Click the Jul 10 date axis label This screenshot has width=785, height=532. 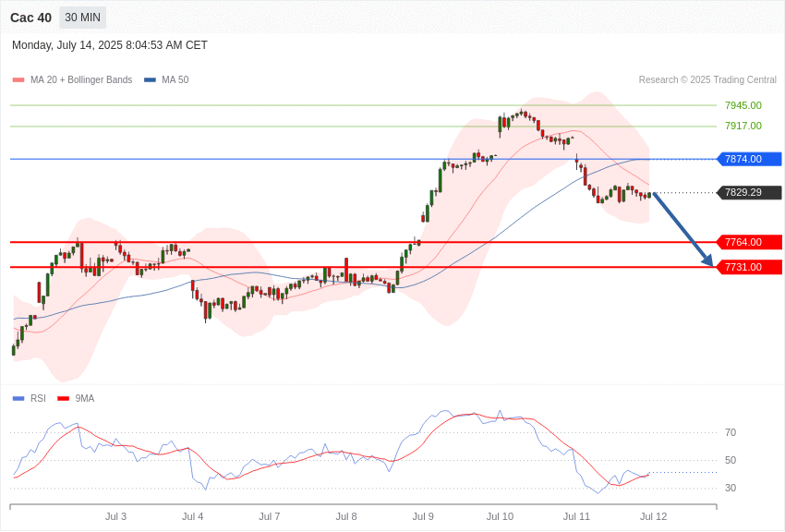point(501,516)
